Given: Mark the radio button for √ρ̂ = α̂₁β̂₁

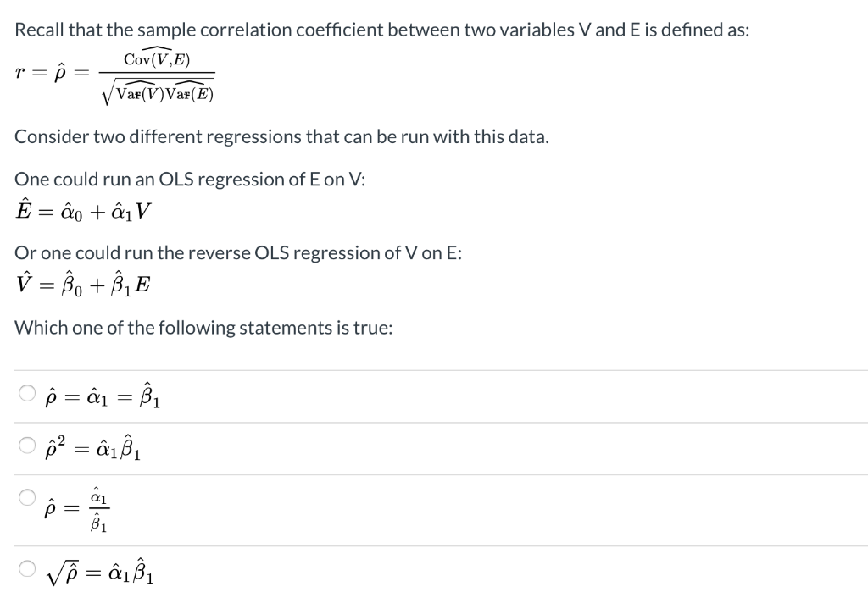Looking at the screenshot, I should pyautogui.click(x=27, y=568).
